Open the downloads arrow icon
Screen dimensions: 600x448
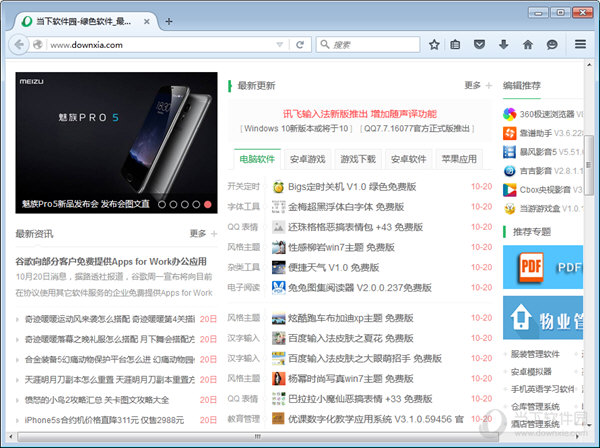[x=504, y=45]
